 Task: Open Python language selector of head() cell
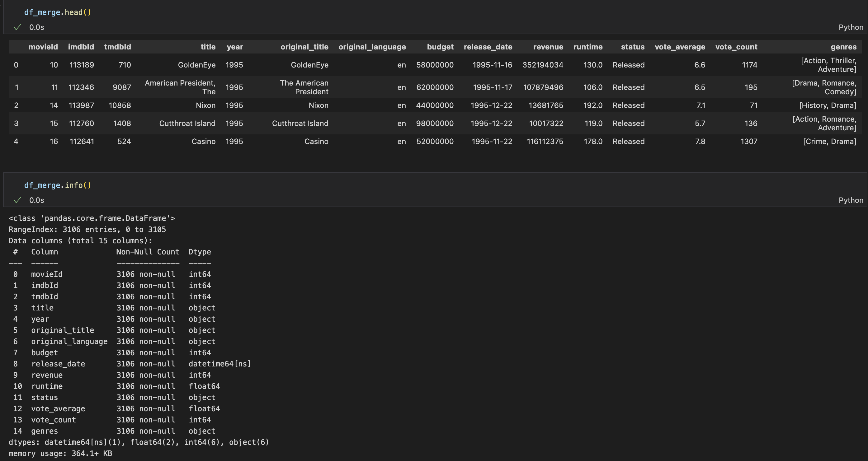(x=851, y=27)
